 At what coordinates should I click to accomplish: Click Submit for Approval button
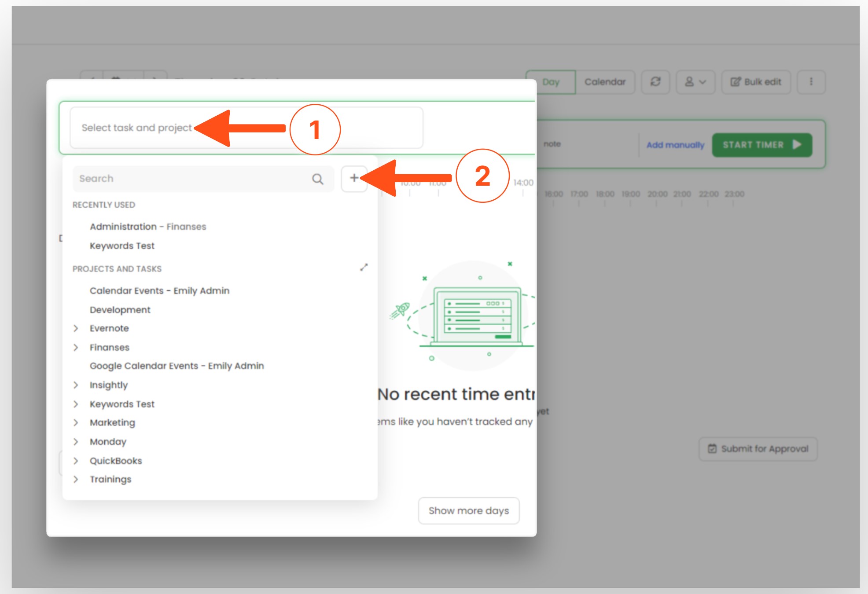coord(758,449)
